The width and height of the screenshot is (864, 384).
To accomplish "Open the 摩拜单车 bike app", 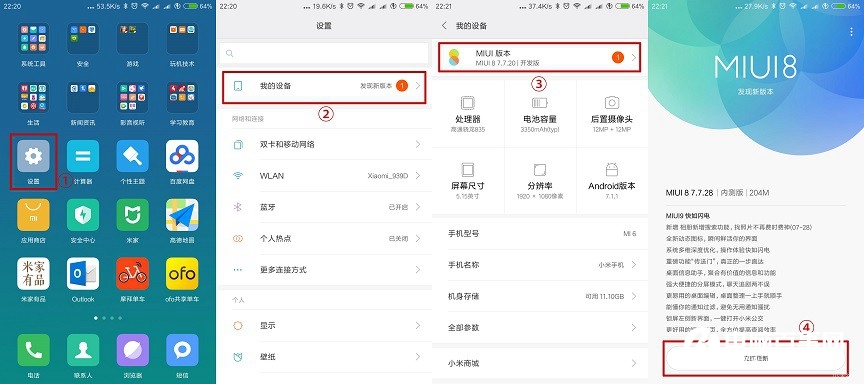I will pyautogui.click(x=133, y=274).
